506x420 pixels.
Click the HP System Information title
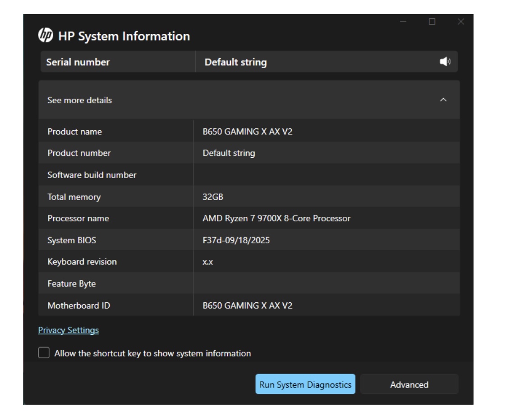124,36
